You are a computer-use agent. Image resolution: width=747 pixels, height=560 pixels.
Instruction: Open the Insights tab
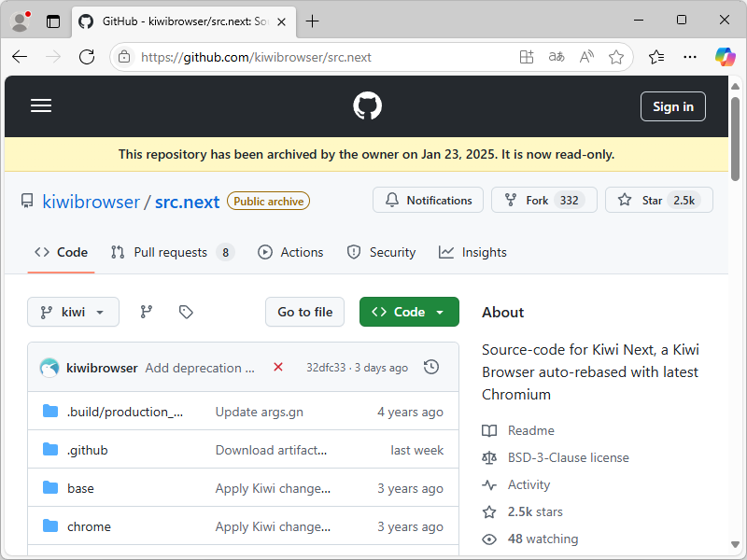tap(472, 252)
